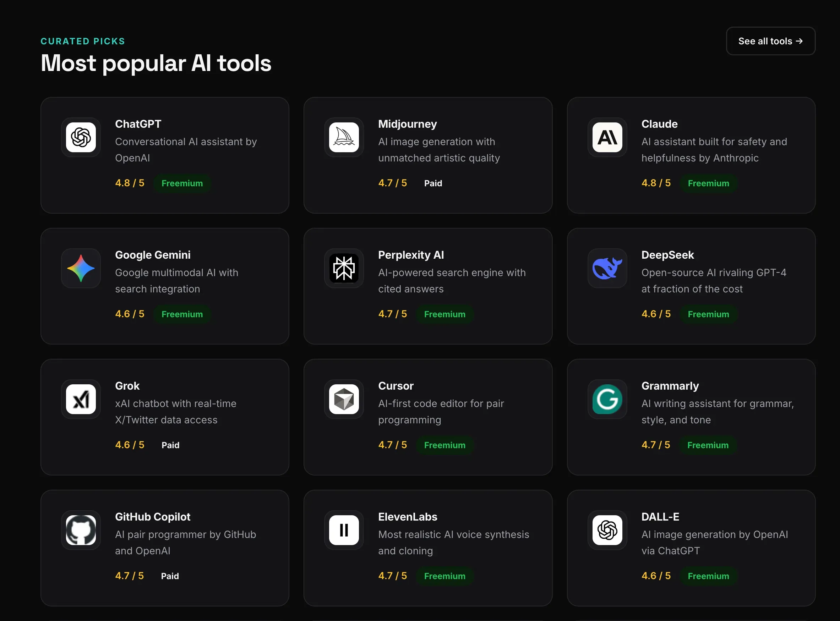Click the Perplexity AI logo icon
This screenshot has width=840, height=621.
coord(344,268)
